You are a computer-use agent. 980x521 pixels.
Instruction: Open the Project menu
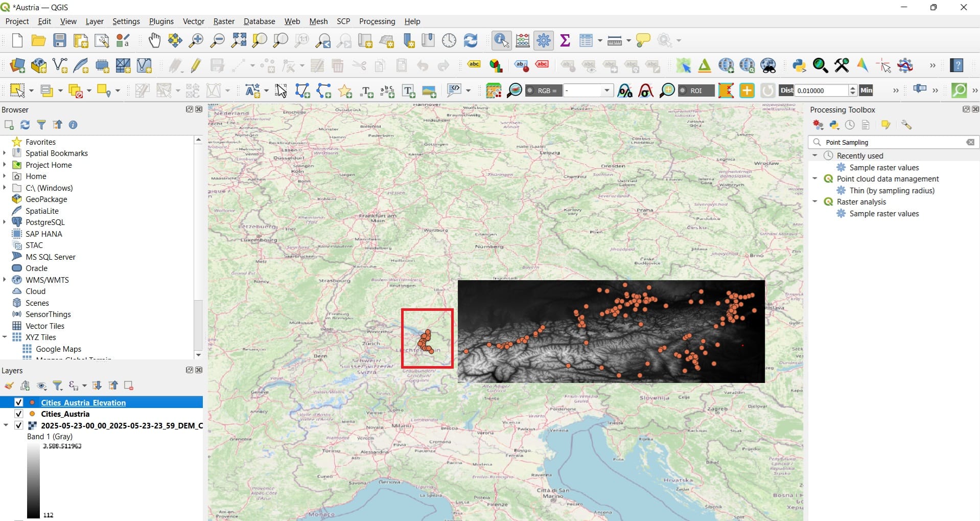click(17, 21)
